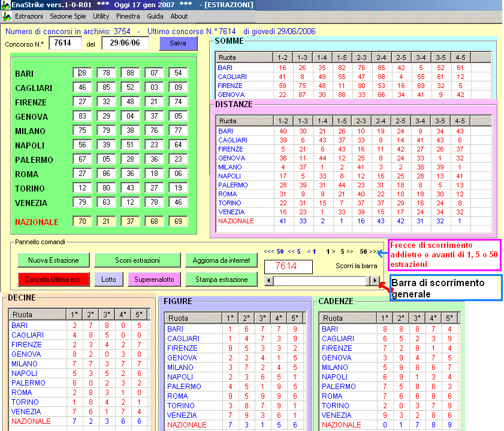Go back one extraction with < 1

tap(312, 251)
